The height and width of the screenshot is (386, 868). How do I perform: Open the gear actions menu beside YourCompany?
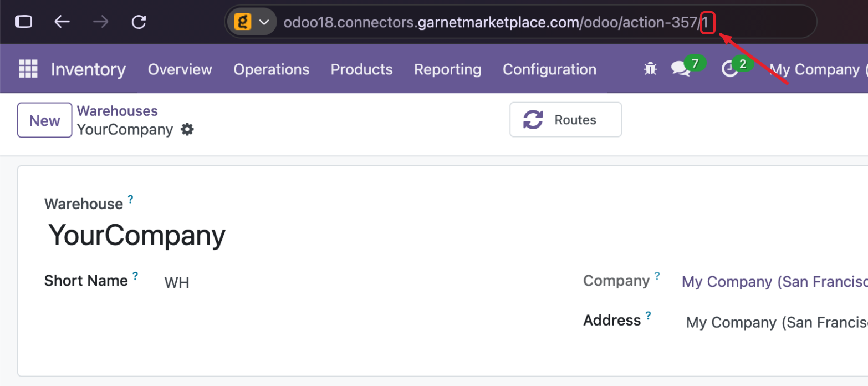coord(188,130)
